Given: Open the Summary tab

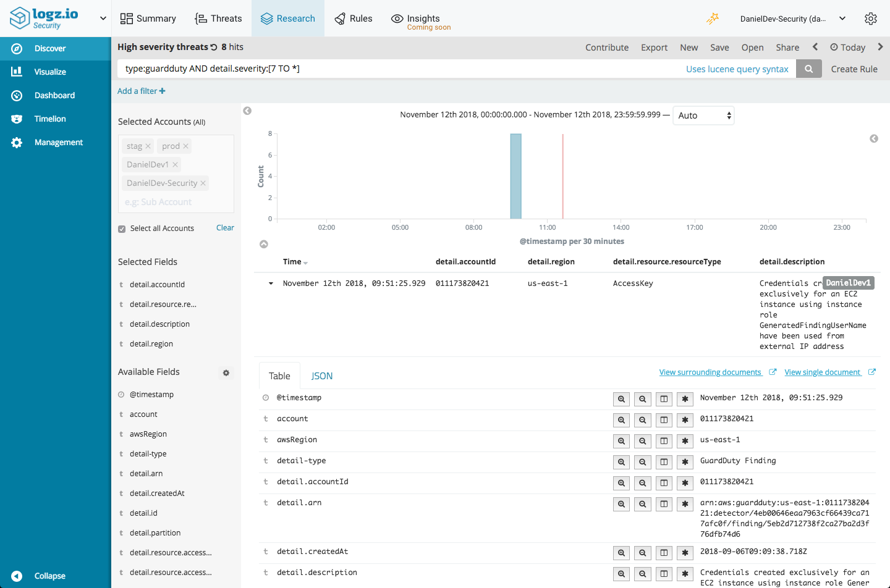Looking at the screenshot, I should [x=148, y=19].
